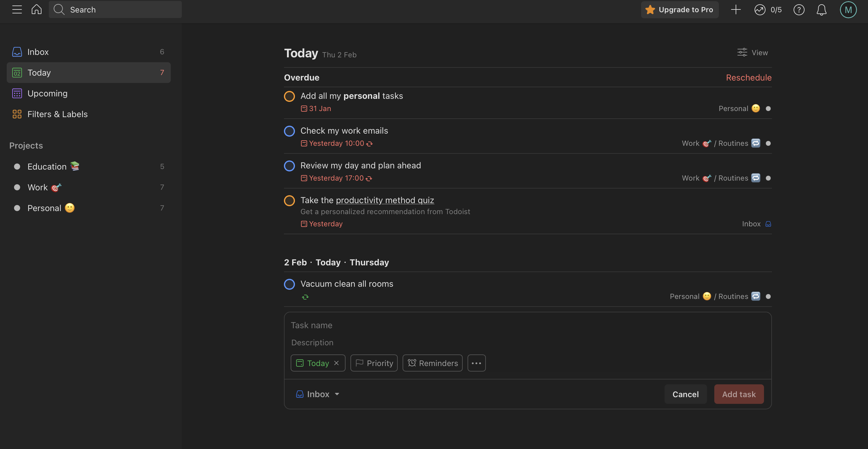Image resolution: width=868 pixels, height=449 pixels.
Task: Toggle the hamburger sidebar menu
Action: point(17,9)
